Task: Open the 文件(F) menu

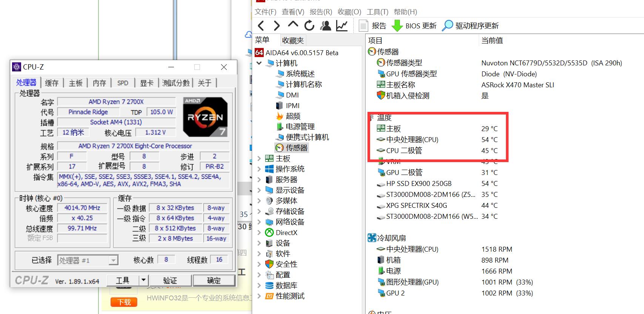Action: 266,12
